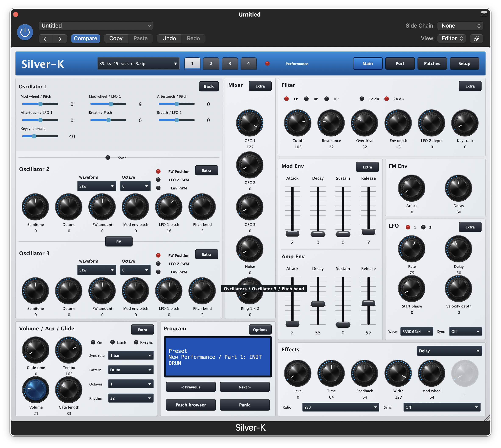This screenshot has width=501, height=448.
Task: Open Oscillator 3 Octave dropdown
Action: click(135, 270)
